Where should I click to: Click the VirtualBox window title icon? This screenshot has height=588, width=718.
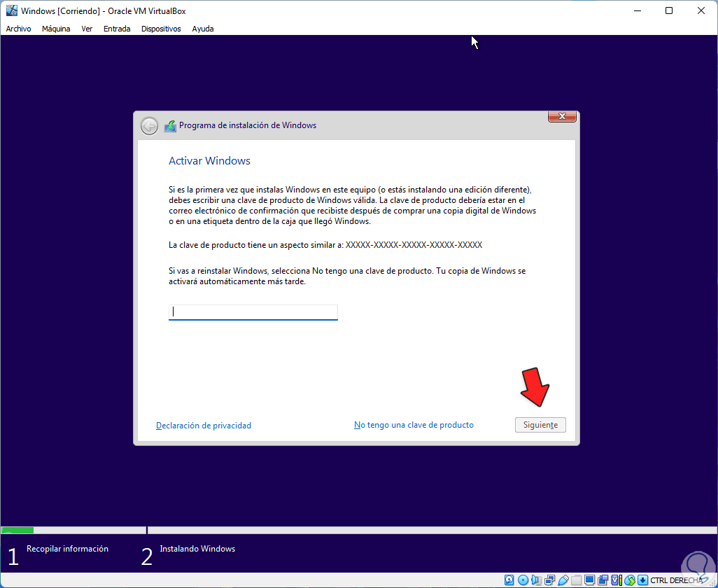[x=11, y=10]
